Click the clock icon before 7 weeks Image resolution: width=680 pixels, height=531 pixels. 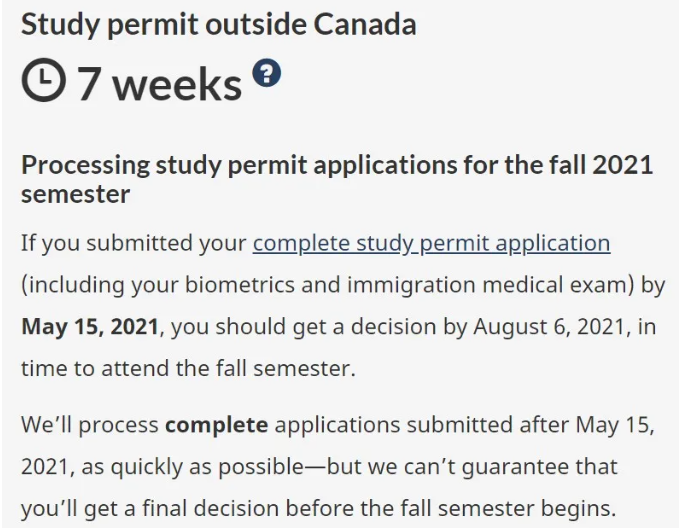click(44, 80)
